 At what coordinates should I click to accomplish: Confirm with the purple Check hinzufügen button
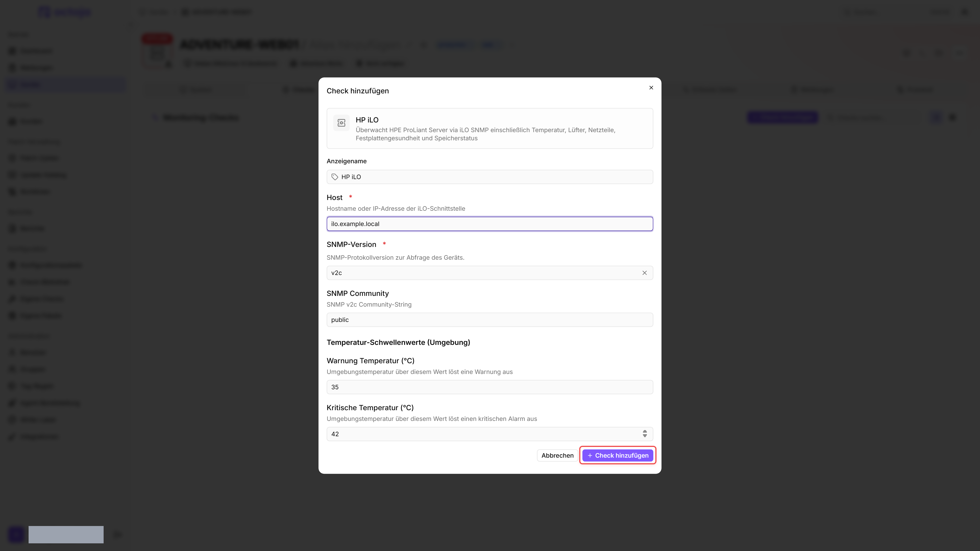617,456
